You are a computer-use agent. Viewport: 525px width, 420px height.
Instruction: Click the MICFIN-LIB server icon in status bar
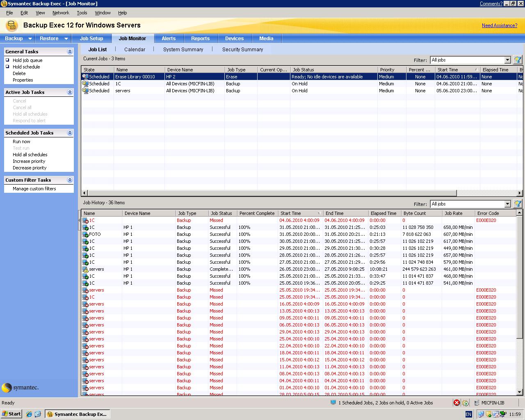pos(477,403)
